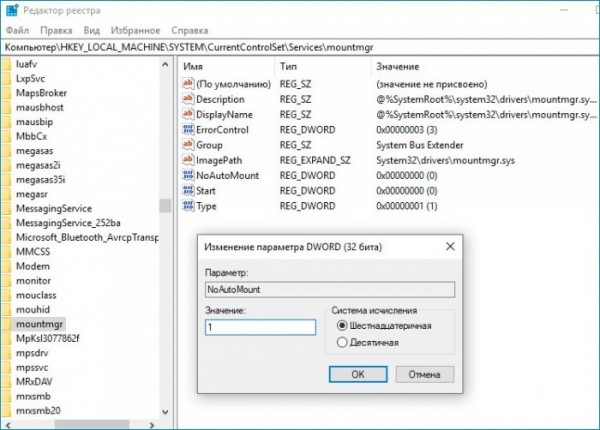Click the tree scrollbar down arrow

pyautogui.click(x=165, y=412)
